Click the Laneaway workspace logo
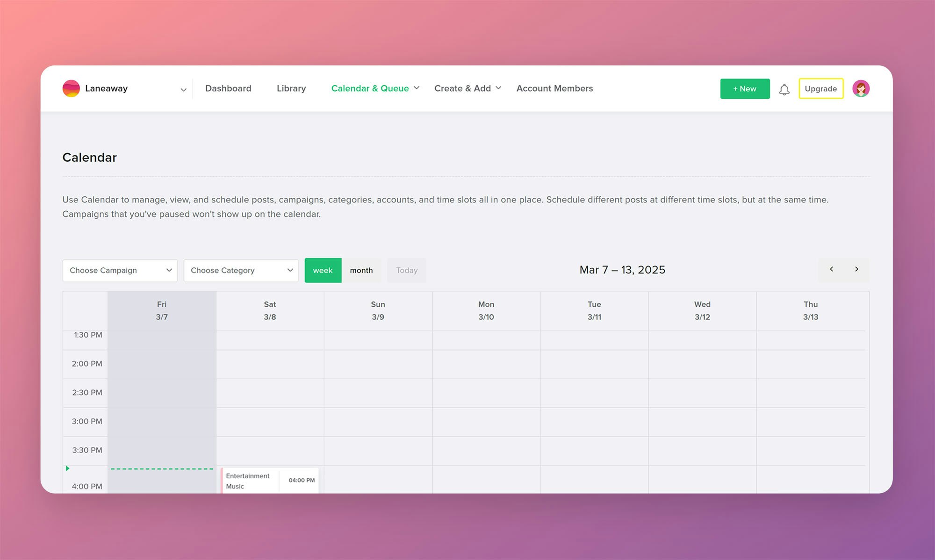 point(71,88)
